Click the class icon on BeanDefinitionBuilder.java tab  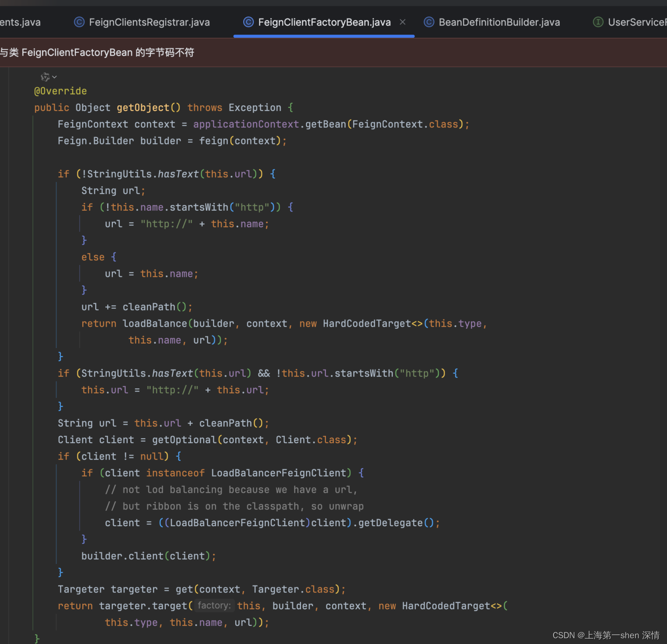(x=429, y=22)
